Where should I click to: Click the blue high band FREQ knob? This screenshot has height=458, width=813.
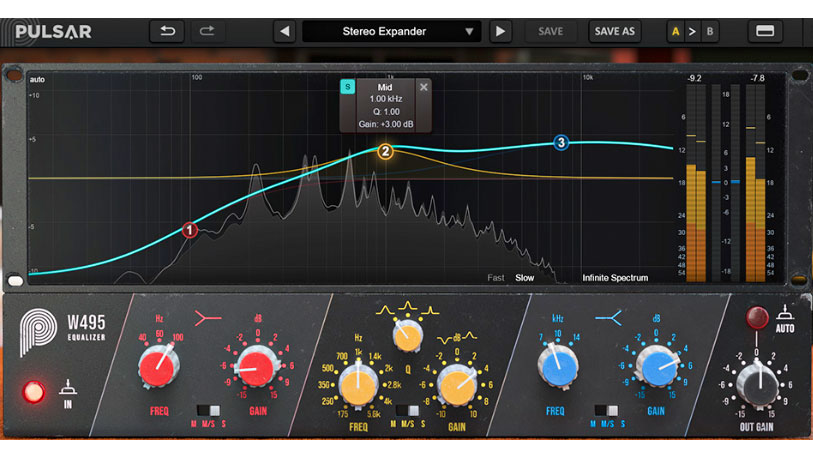[557, 367]
